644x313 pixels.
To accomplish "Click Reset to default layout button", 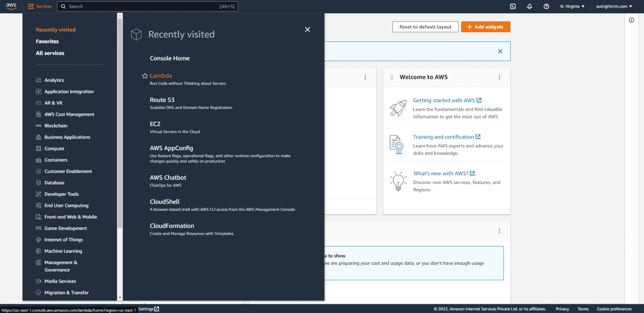I will [x=425, y=27].
